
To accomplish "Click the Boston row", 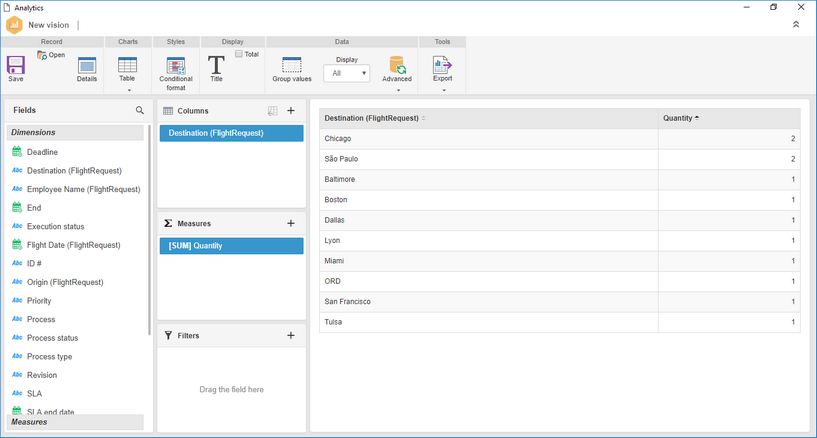I will (560, 199).
